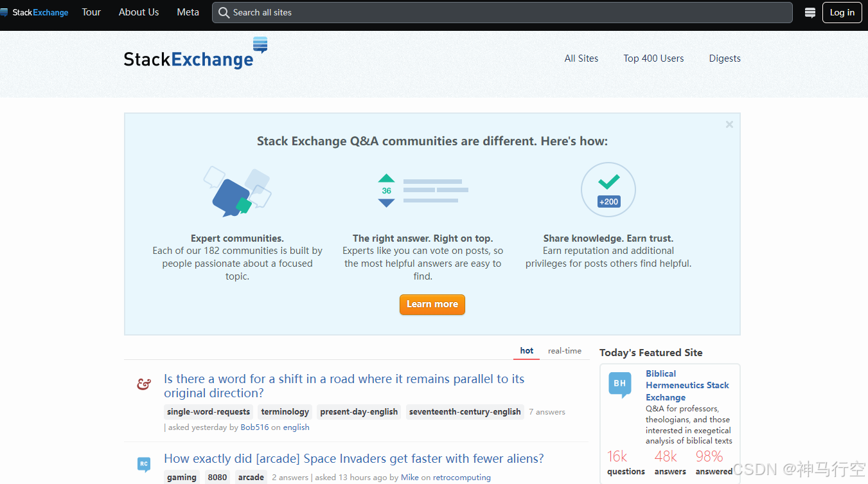Click the Log in button
This screenshot has width=868, height=484.
(842, 12)
